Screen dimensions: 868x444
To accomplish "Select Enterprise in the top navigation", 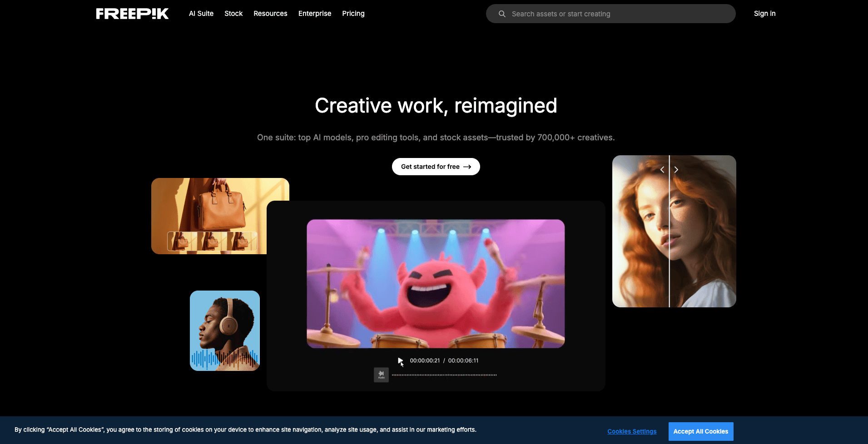I will (x=315, y=14).
